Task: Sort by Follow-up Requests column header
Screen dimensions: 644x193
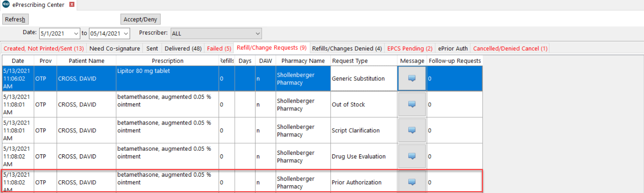Action: 455,61
